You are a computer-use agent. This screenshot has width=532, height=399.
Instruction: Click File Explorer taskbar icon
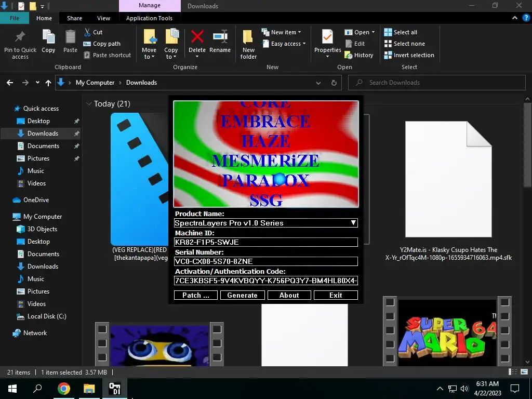(89, 389)
